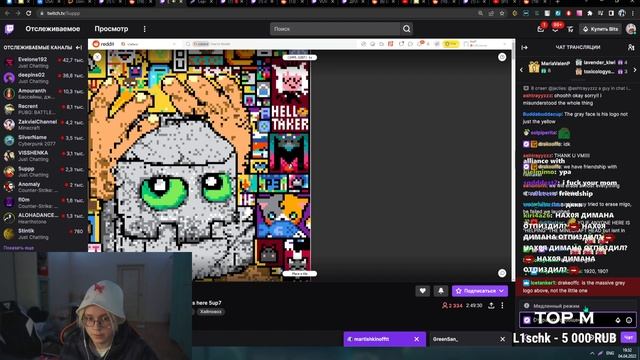Click the Показать еще link
The height and width of the screenshot is (360, 640).
pyautogui.click(x=19, y=248)
